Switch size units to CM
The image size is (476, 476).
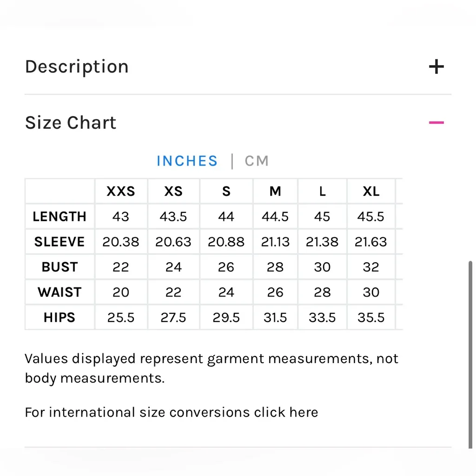point(257,161)
